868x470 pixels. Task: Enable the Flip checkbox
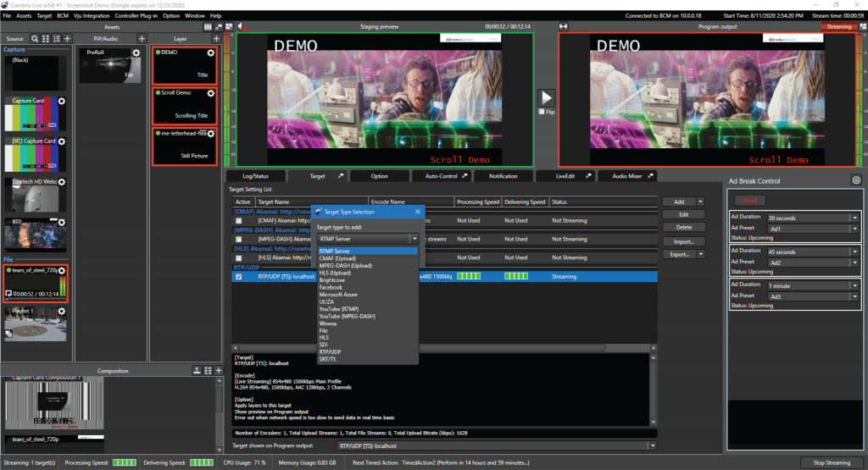[541, 111]
